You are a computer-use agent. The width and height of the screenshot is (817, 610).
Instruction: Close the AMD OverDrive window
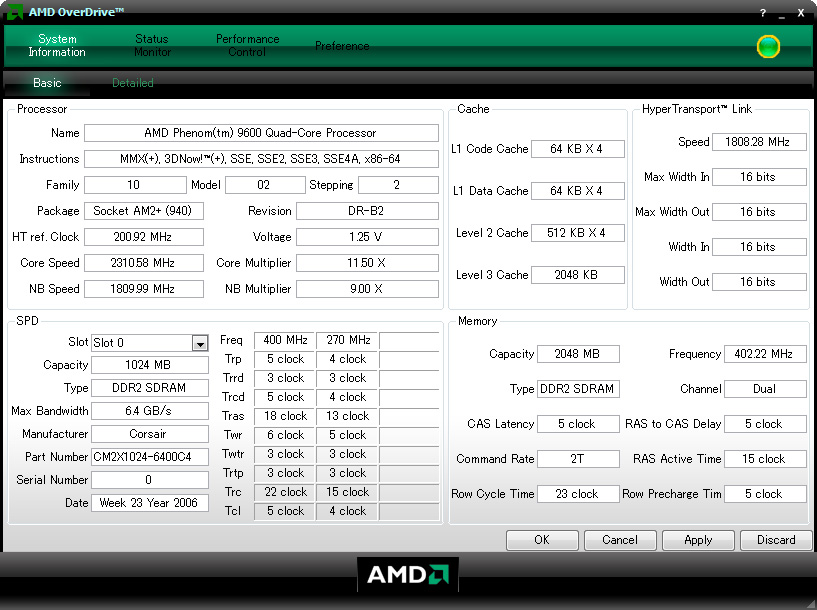pos(801,12)
